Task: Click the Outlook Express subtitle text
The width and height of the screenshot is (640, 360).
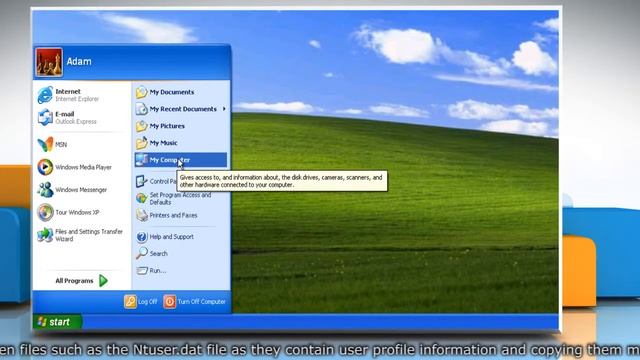Action: click(x=76, y=122)
